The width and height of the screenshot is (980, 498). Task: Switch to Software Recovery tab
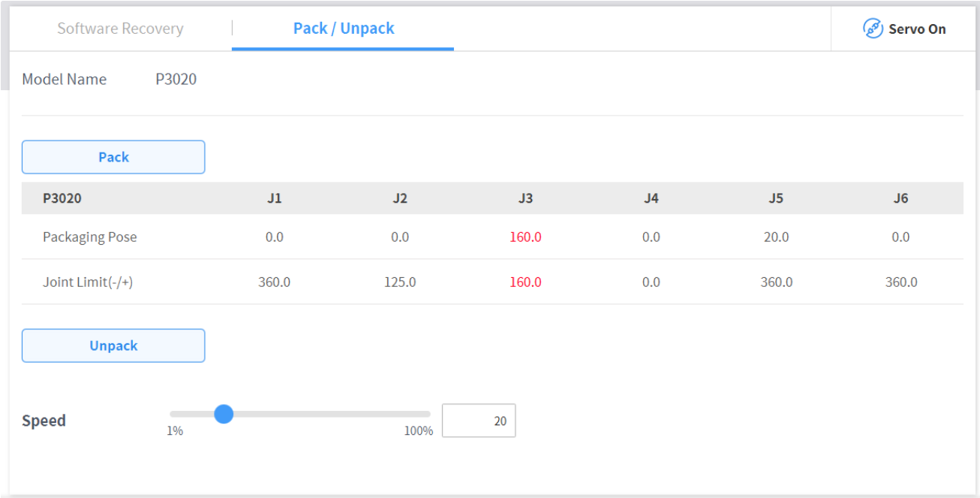(120, 29)
